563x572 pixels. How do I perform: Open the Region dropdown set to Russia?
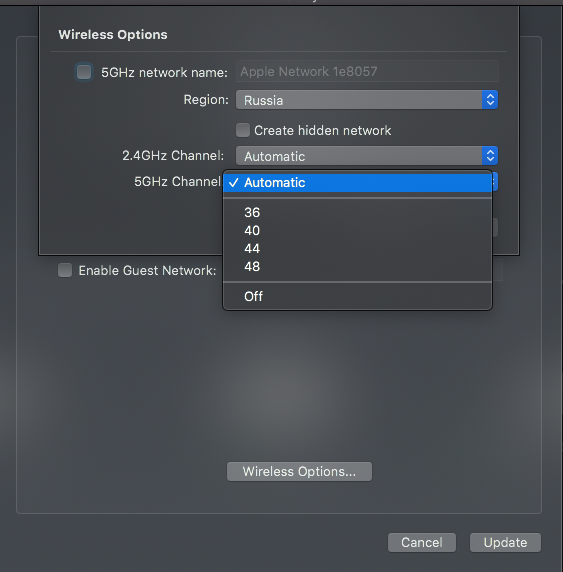(x=367, y=100)
